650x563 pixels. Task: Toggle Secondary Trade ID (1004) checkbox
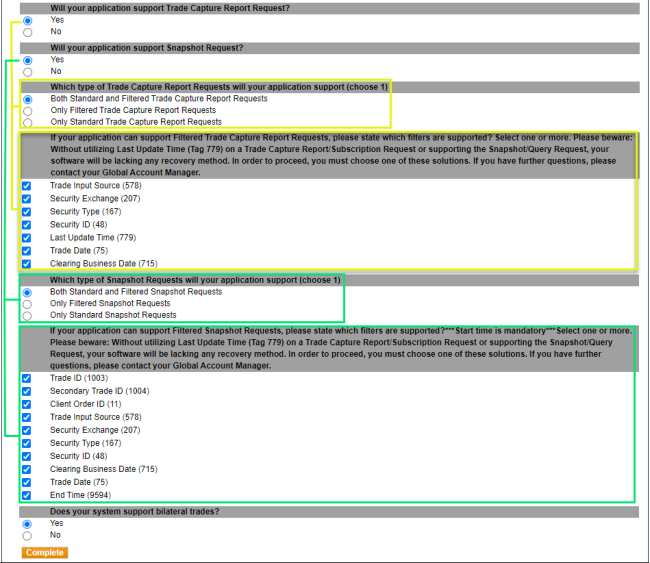(x=27, y=391)
